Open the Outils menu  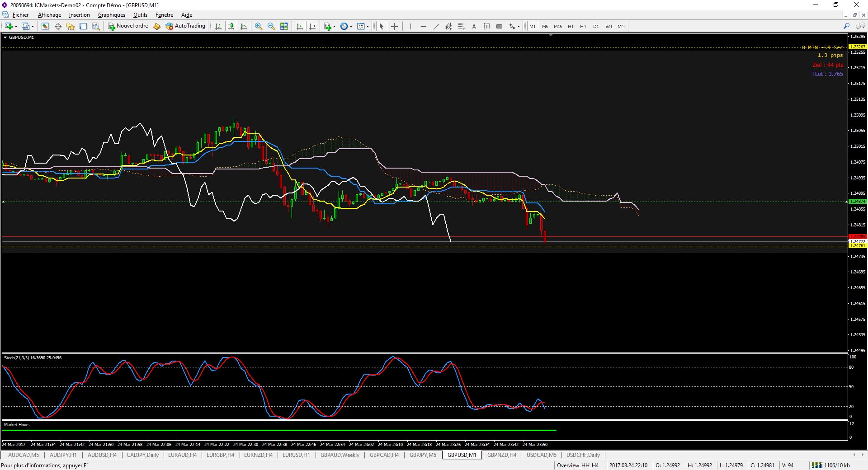(x=140, y=15)
